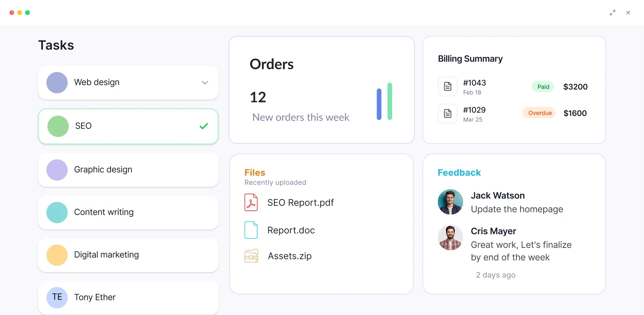Click Jack Watson's profile photo

click(x=450, y=202)
